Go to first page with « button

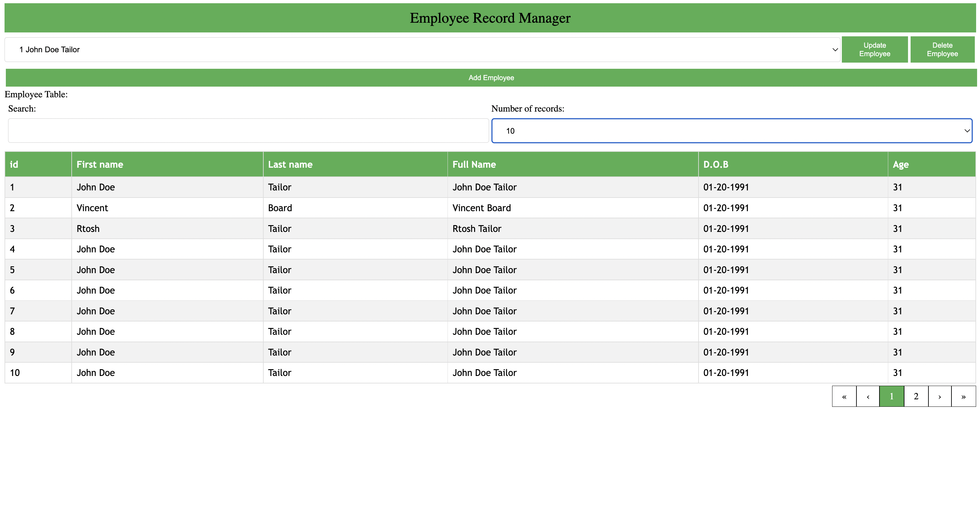tap(844, 396)
